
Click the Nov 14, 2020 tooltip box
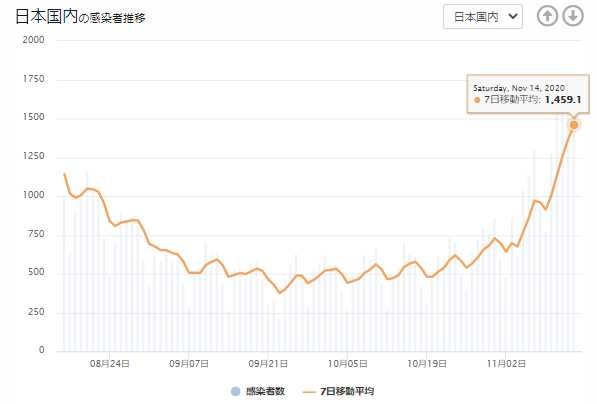pos(528,94)
